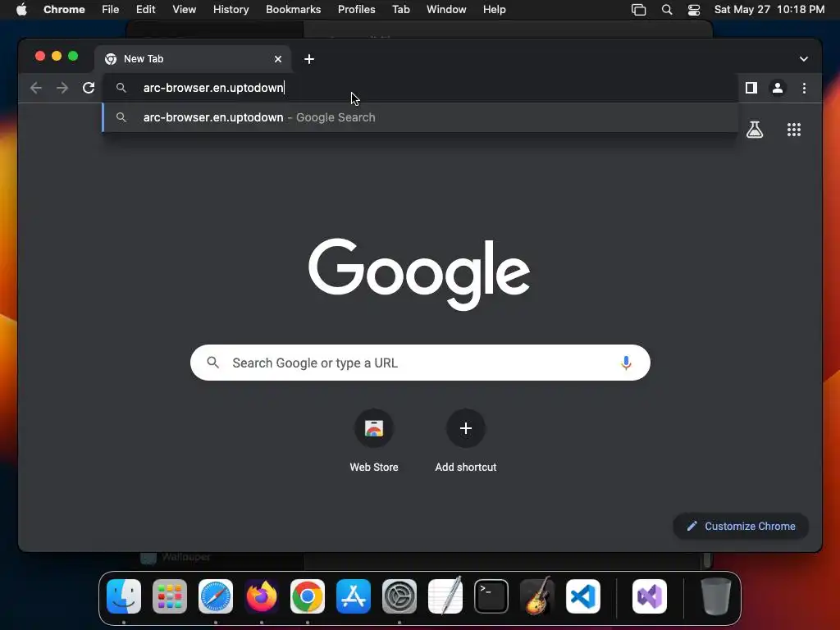Focus the Search Google or type a URL box
The height and width of the screenshot is (630, 840).
click(420, 363)
